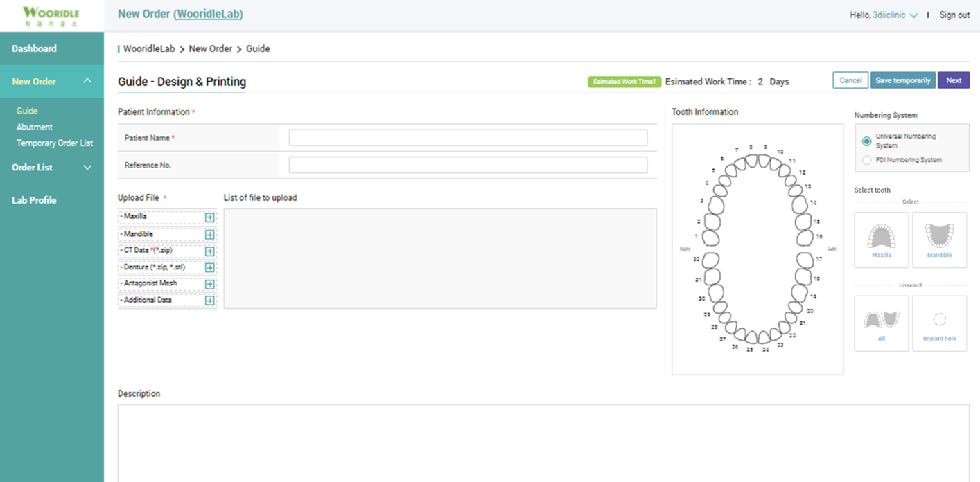Click inside the Patient Name input field
Screen dimensions: 980x482
tap(468, 137)
